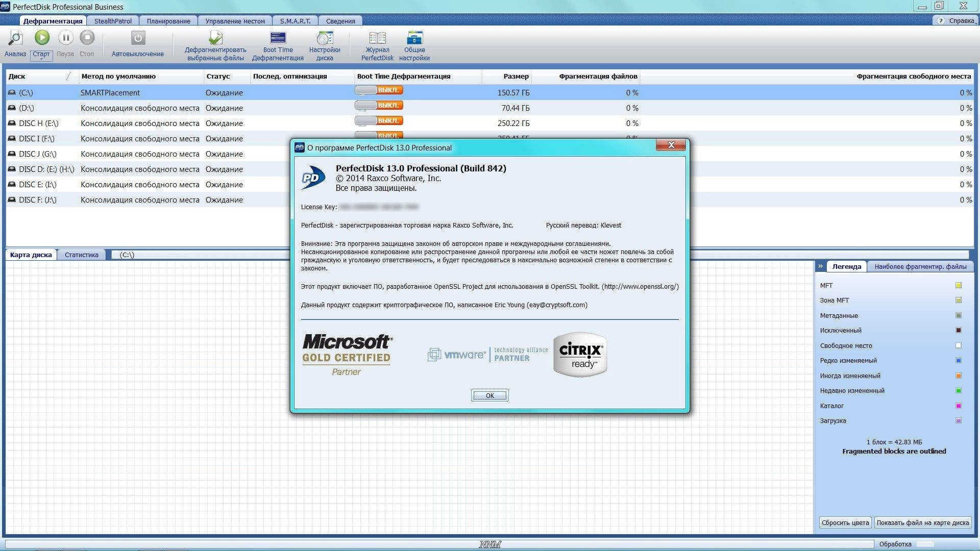The width and height of the screenshot is (980, 551).
Task: Change the Каталог magenta swatch
Action: click(958, 406)
